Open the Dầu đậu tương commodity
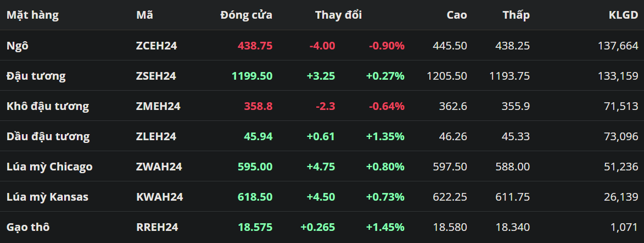644x243 pixels. click(48, 136)
